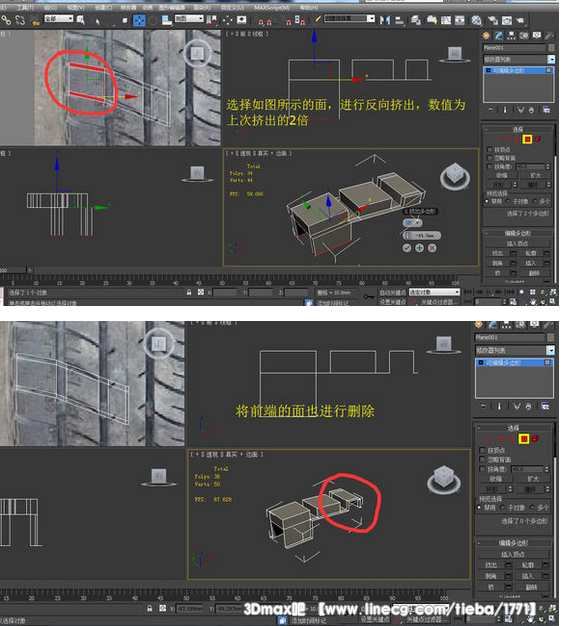Open named selection sets dropdown in toolbar
The image size is (565, 626).
[349, 18]
